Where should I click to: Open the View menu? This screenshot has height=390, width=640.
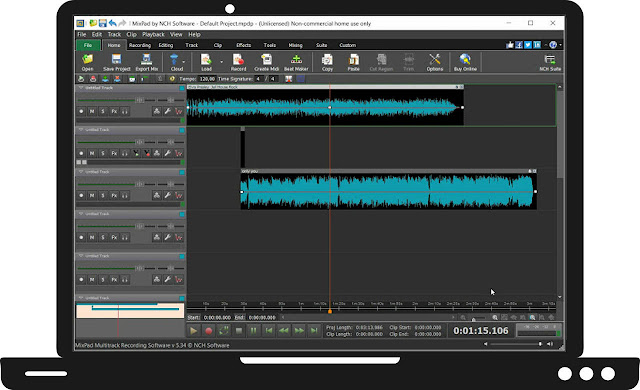[x=176, y=34]
